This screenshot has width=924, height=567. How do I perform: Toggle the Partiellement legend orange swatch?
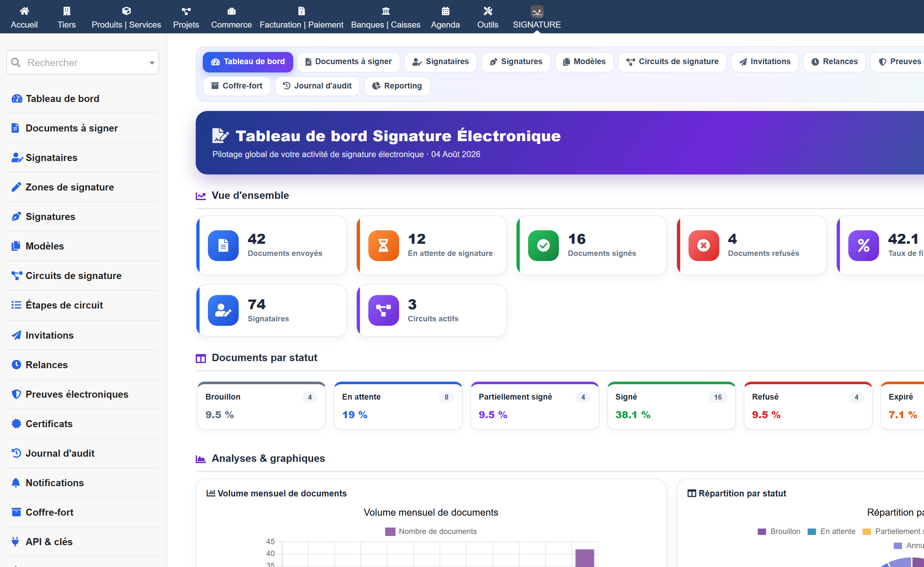point(867,531)
